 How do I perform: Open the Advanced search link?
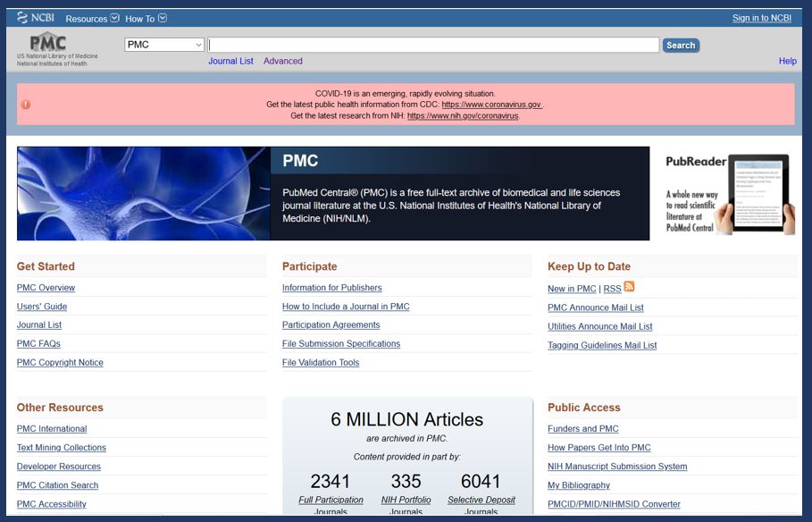point(283,61)
